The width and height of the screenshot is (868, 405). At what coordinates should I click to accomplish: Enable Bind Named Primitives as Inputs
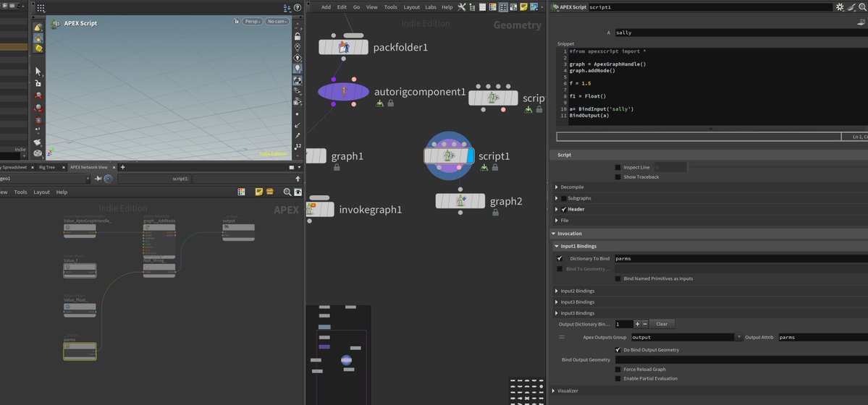pos(618,278)
